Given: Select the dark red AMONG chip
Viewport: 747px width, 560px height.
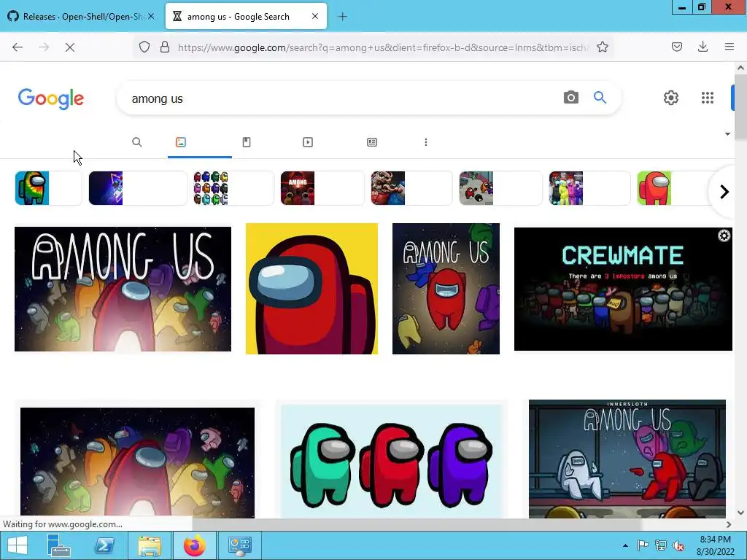Looking at the screenshot, I should pos(322,188).
